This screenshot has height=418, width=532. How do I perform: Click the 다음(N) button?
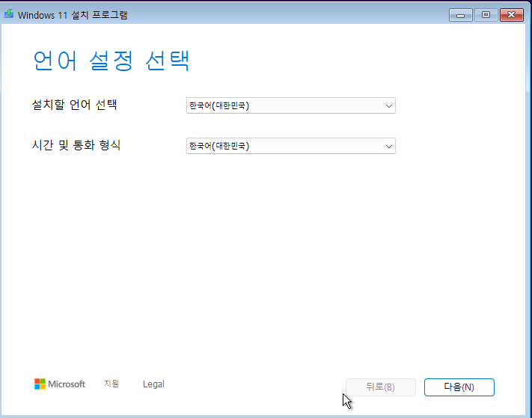pos(459,387)
